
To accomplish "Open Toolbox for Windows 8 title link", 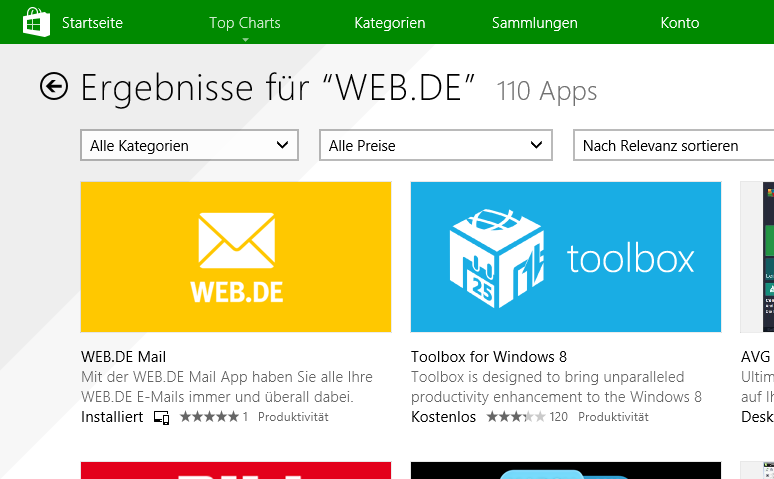I will point(489,357).
